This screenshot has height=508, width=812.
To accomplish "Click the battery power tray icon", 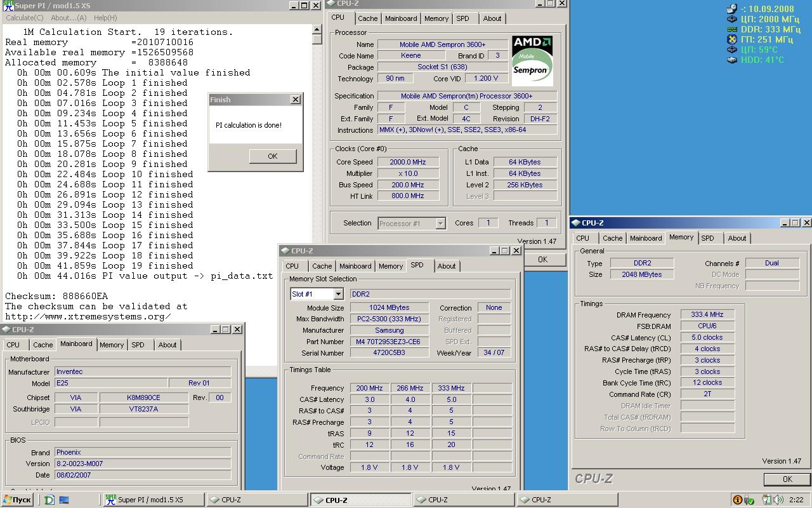I will coord(766,500).
